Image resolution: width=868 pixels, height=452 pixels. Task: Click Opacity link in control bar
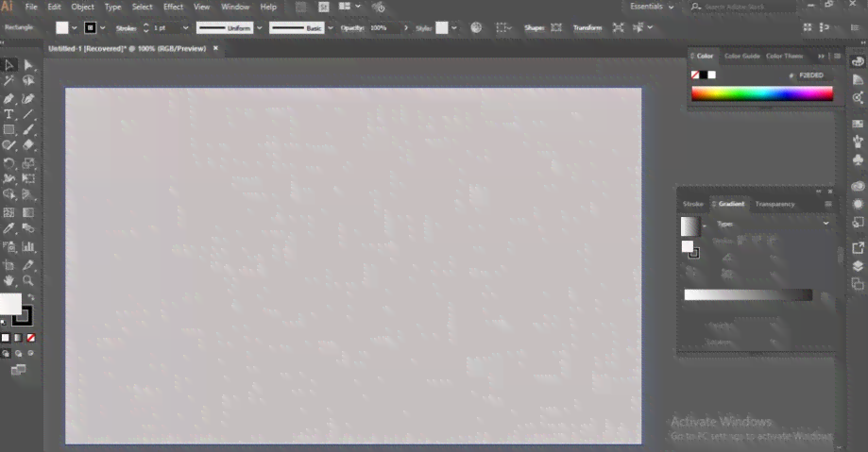tap(352, 27)
